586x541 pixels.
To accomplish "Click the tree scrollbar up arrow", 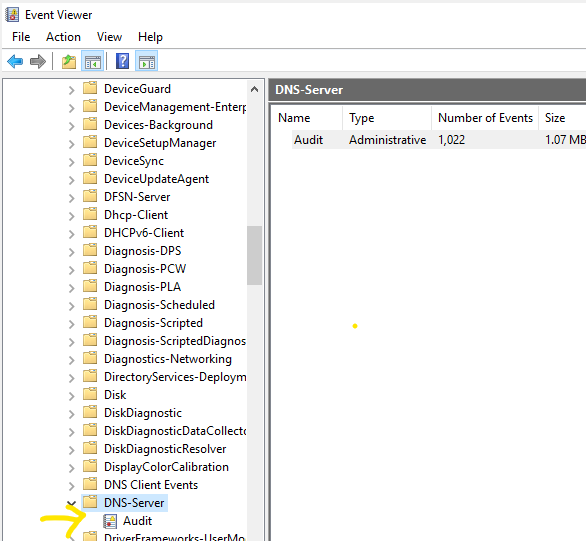I will coord(255,89).
